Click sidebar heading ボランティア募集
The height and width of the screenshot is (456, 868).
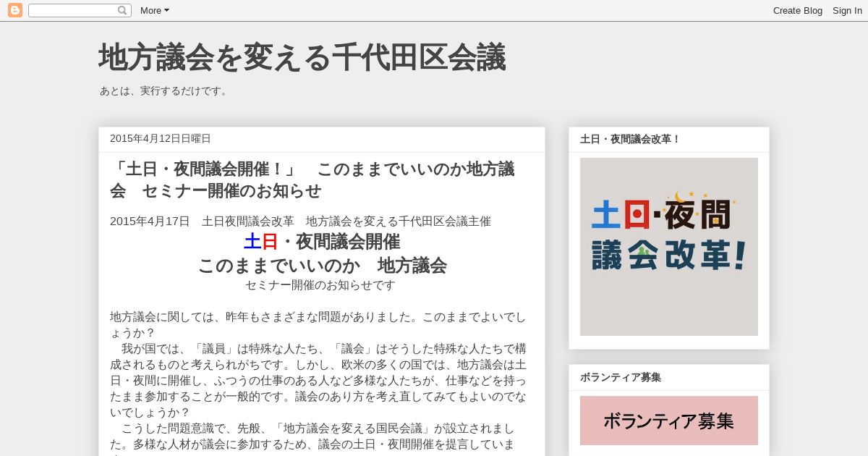click(x=621, y=377)
